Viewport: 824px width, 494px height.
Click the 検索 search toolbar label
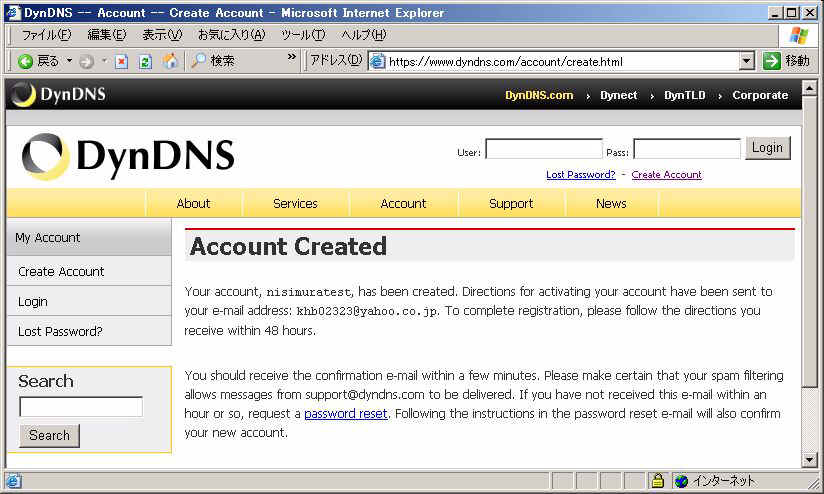tap(222, 61)
